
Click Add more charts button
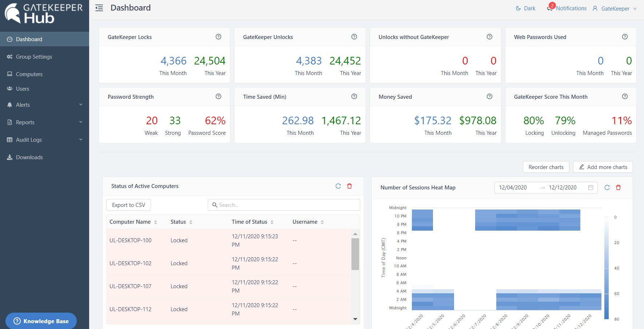[603, 167]
